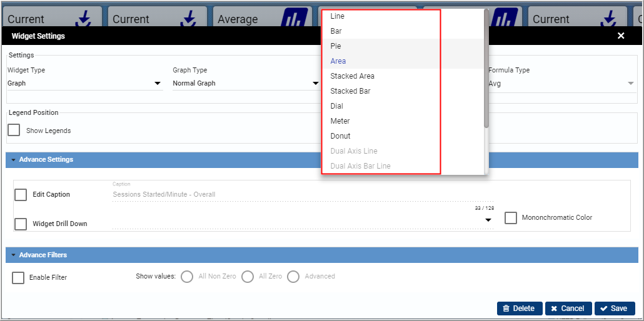The height and width of the screenshot is (321, 644).
Task: Click the Save button
Action: coord(615,309)
